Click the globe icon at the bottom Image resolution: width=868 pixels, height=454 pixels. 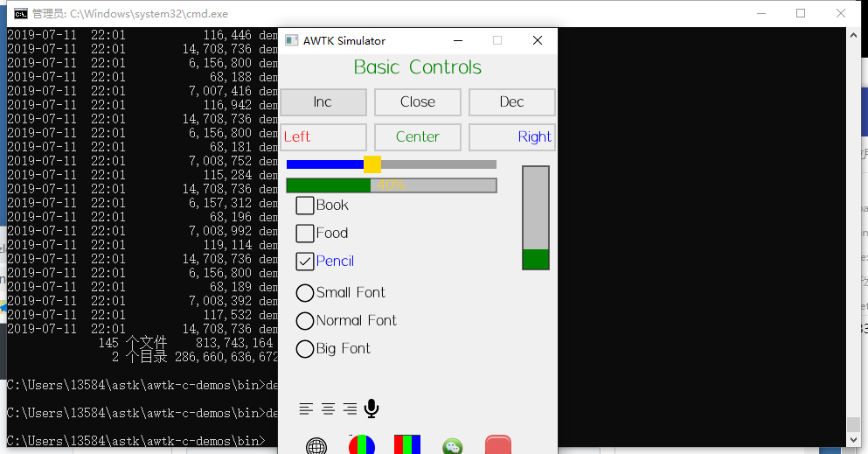point(316,446)
